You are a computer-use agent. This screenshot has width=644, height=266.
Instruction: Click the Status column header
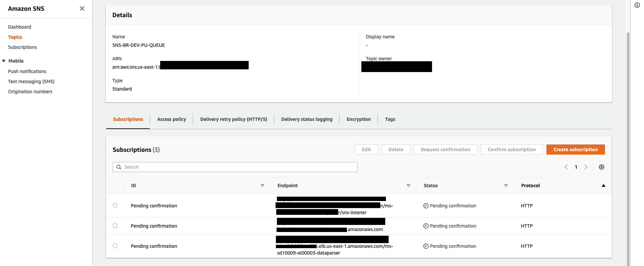pyautogui.click(x=431, y=186)
